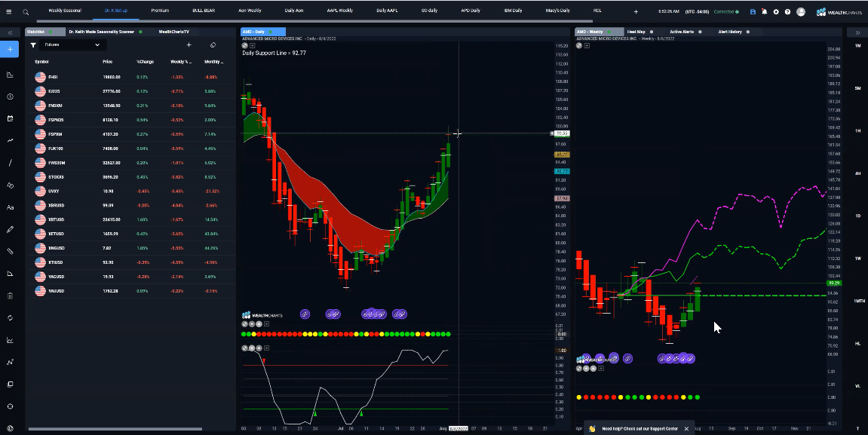This screenshot has width=868, height=435.
Task: Open the calendar tool in sidebar
Action: [x=10, y=118]
